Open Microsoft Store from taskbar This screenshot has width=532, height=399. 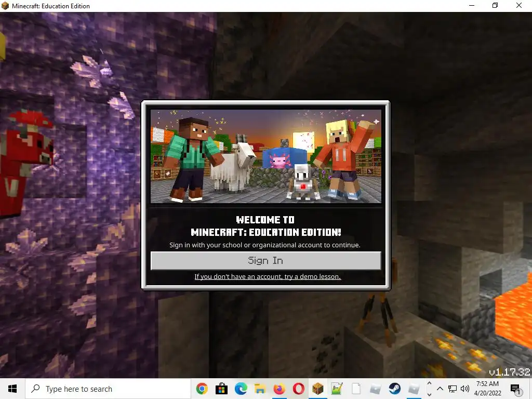[221, 389]
